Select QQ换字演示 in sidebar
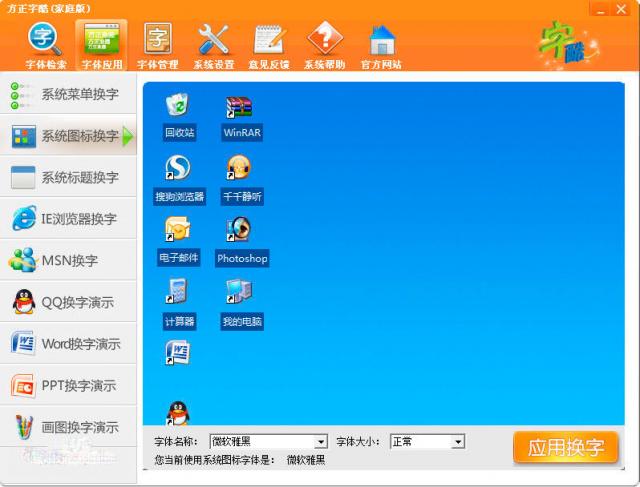Image resolution: width=640 pixels, height=487 pixels. pyautogui.click(x=68, y=302)
